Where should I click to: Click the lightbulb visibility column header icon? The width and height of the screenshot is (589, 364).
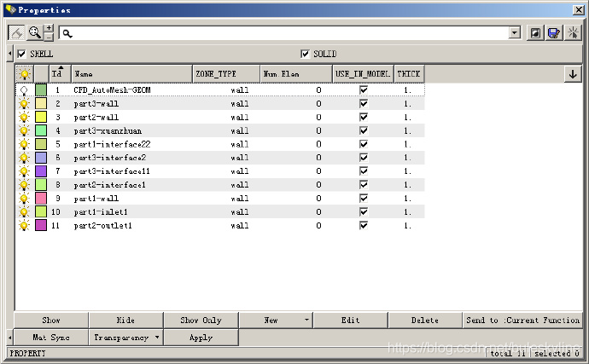coord(24,74)
